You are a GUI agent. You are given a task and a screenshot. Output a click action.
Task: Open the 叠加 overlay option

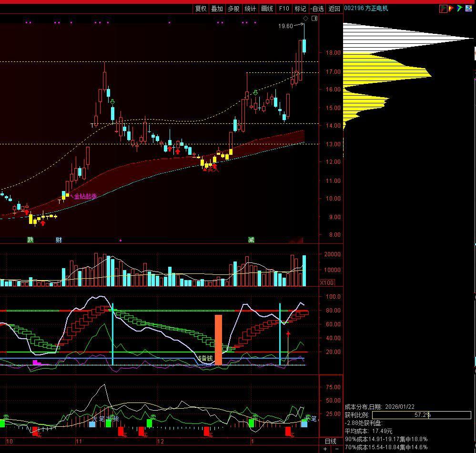point(217,9)
